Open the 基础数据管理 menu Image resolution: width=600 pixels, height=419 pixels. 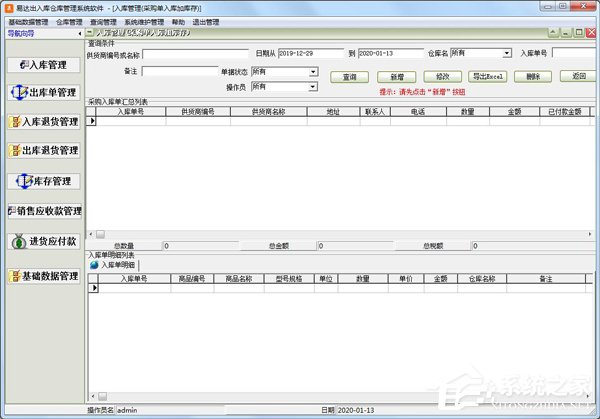pyautogui.click(x=28, y=22)
